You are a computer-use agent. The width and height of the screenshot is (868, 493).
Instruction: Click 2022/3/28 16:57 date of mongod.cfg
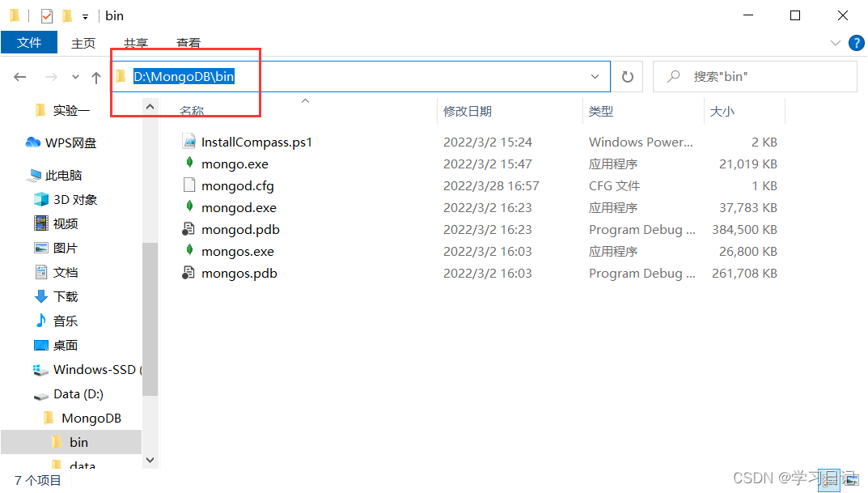coord(491,186)
